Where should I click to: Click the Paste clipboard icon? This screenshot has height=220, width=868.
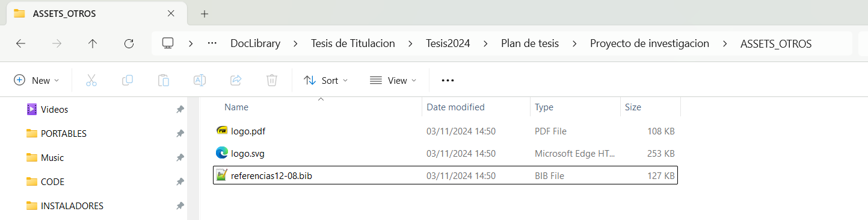pyautogui.click(x=164, y=80)
